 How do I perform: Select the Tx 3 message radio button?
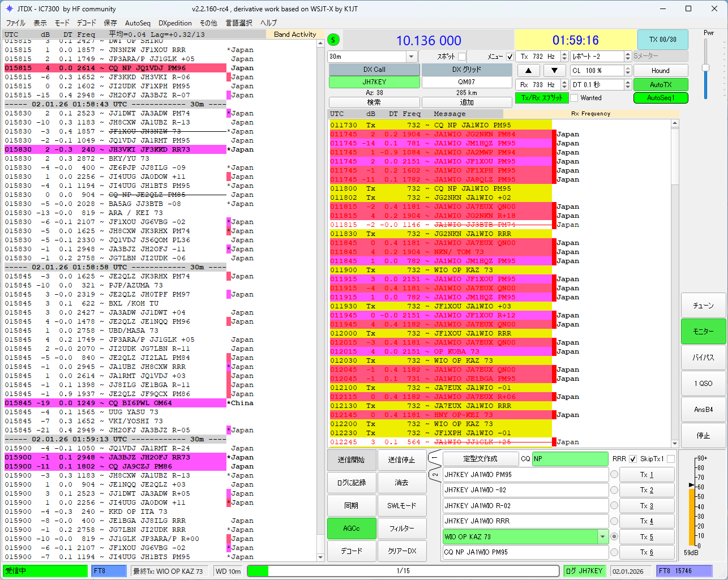[x=614, y=505]
